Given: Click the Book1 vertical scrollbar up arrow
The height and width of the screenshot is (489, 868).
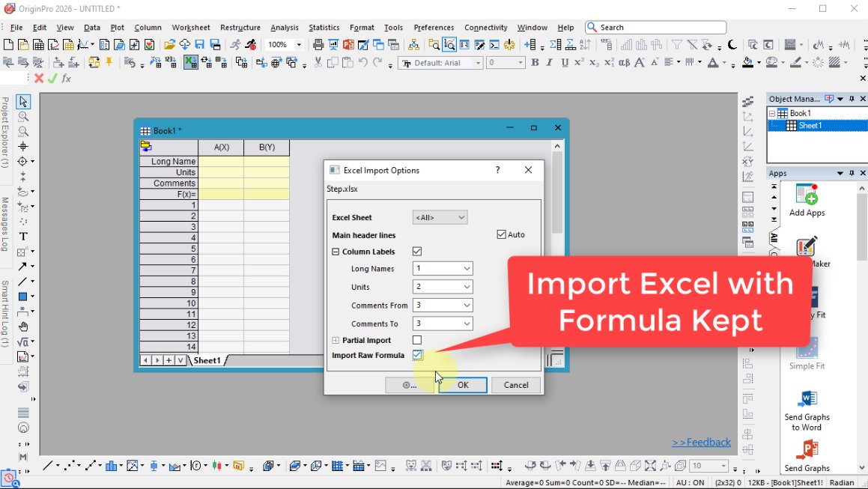Looking at the screenshot, I should [557, 146].
